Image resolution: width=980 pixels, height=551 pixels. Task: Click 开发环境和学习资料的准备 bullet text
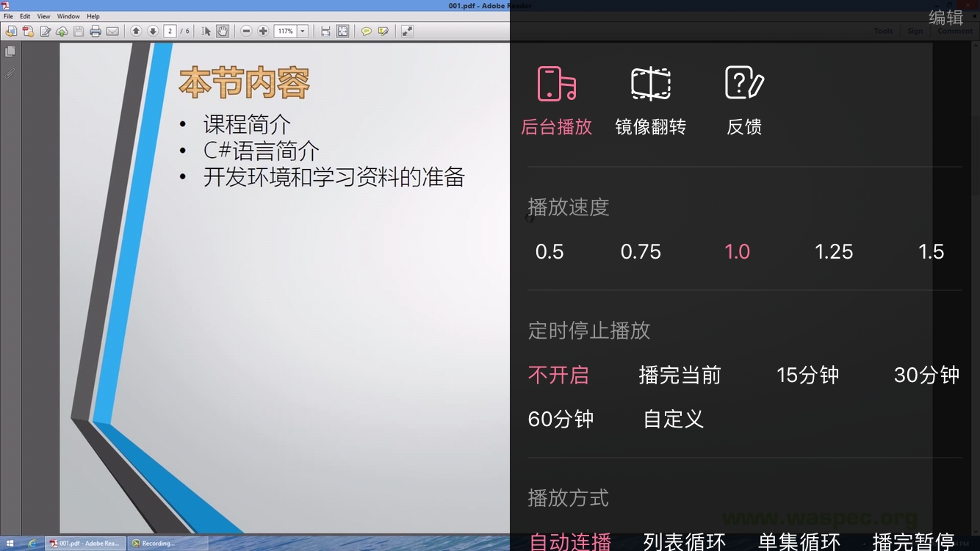[x=334, y=178]
